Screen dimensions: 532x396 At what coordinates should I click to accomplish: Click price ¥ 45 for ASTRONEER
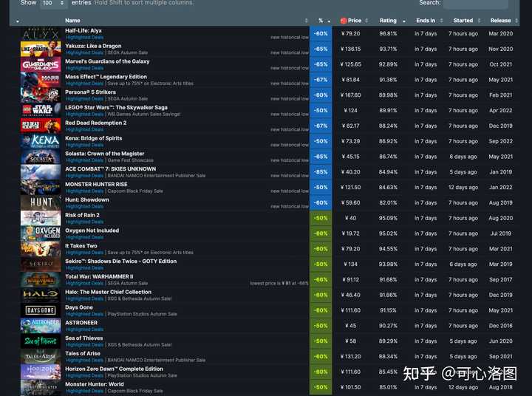(x=350, y=326)
